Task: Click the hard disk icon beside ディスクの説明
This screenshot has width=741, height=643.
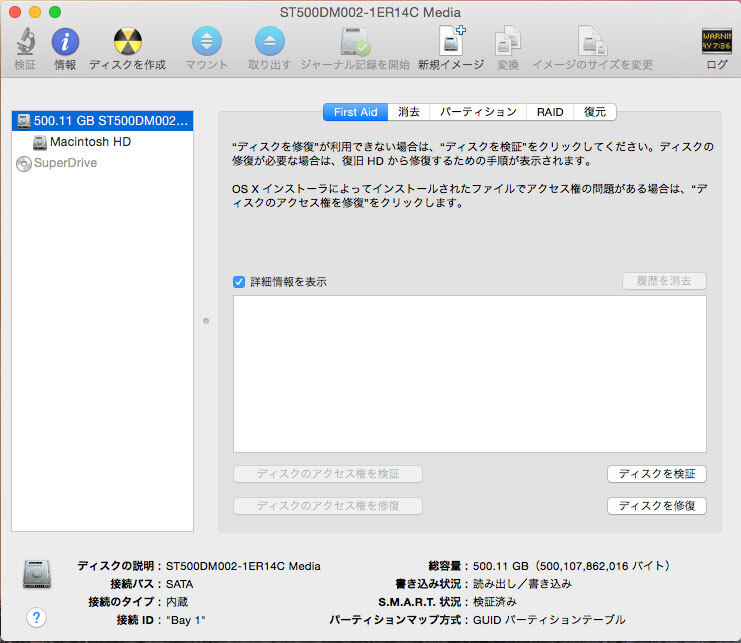Action: [37, 574]
